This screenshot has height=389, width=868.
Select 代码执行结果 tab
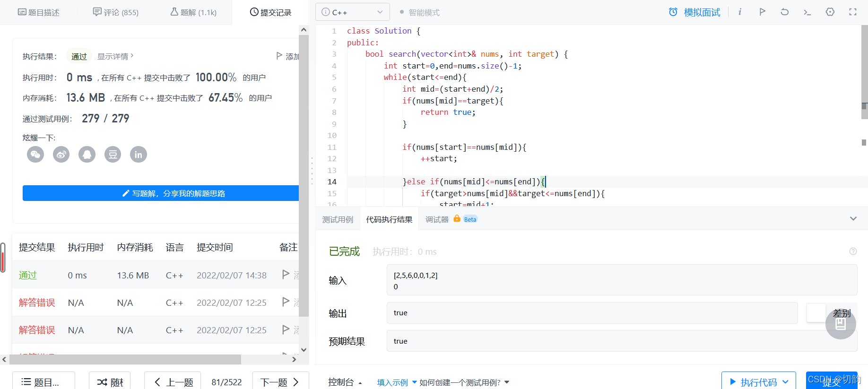tap(389, 219)
